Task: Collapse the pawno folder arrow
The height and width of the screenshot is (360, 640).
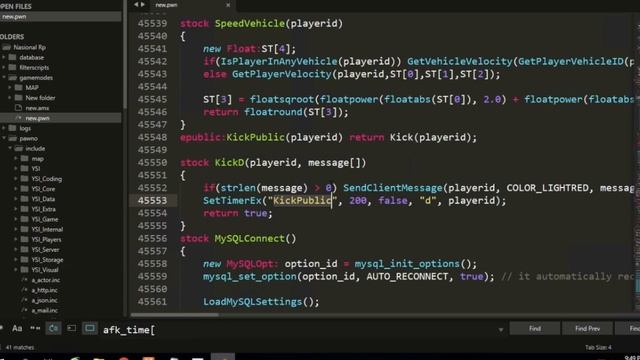Action: [4, 138]
